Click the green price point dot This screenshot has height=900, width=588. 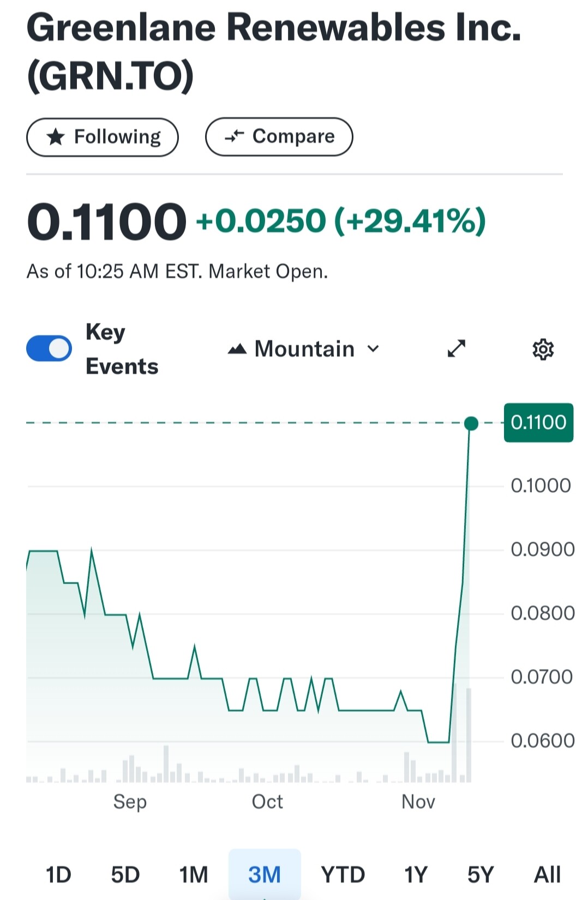point(471,423)
